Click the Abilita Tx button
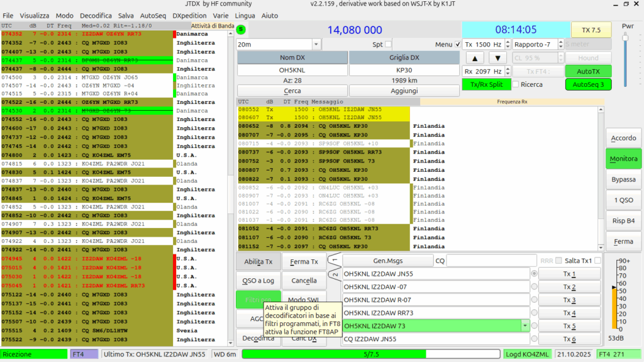 [258, 262]
